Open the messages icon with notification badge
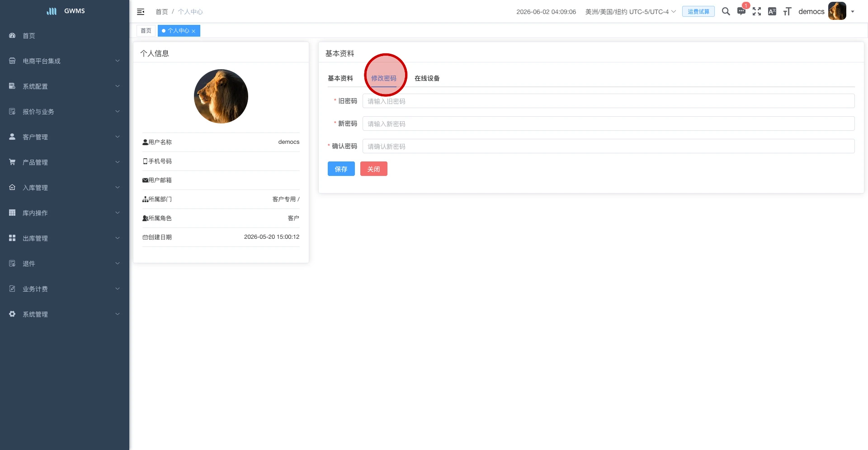The image size is (868, 450). coord(741,11)
